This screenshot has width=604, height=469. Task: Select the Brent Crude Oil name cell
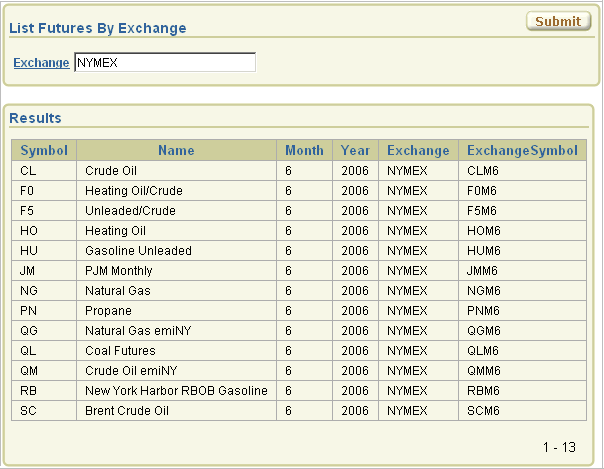[176, 411]
